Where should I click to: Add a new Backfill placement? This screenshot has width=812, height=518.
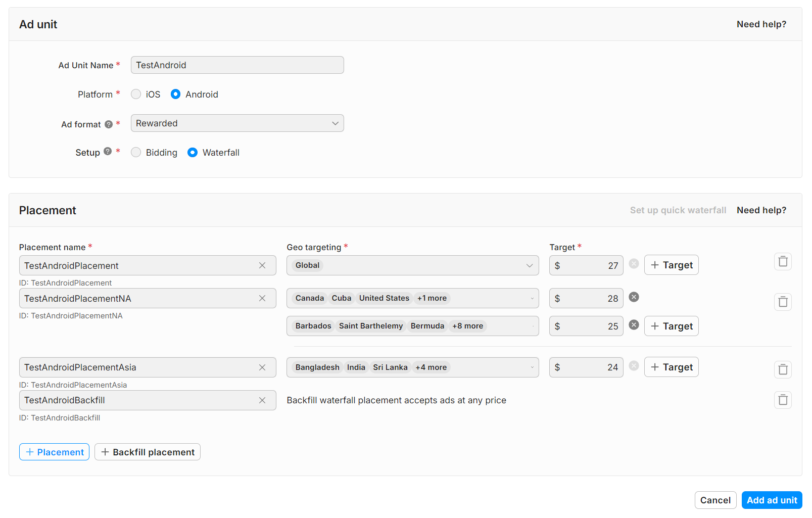coord(148,452)
